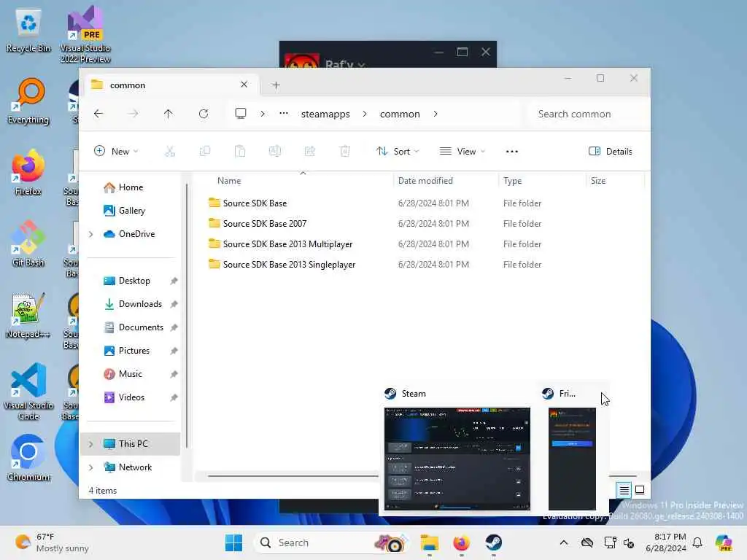Screen dimensions: 747x560
Task: Select Source SDK Base 2007 folder
Action: point(258,224)
